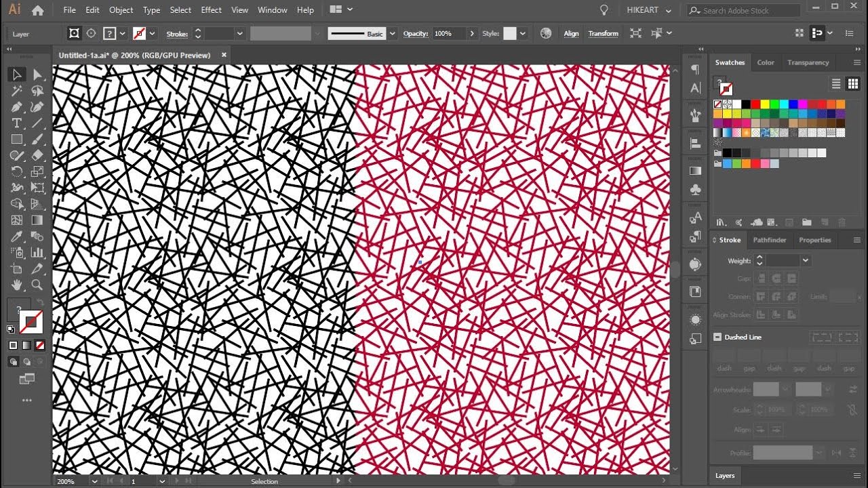Set paint mode to None
The height and width of the screenshot is (488, 868).
click(40, 345)
